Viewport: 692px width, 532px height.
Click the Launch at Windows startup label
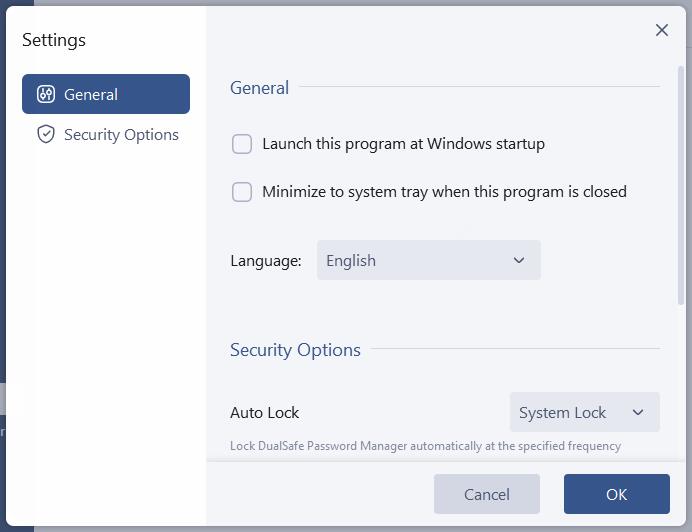click(403, 144)
